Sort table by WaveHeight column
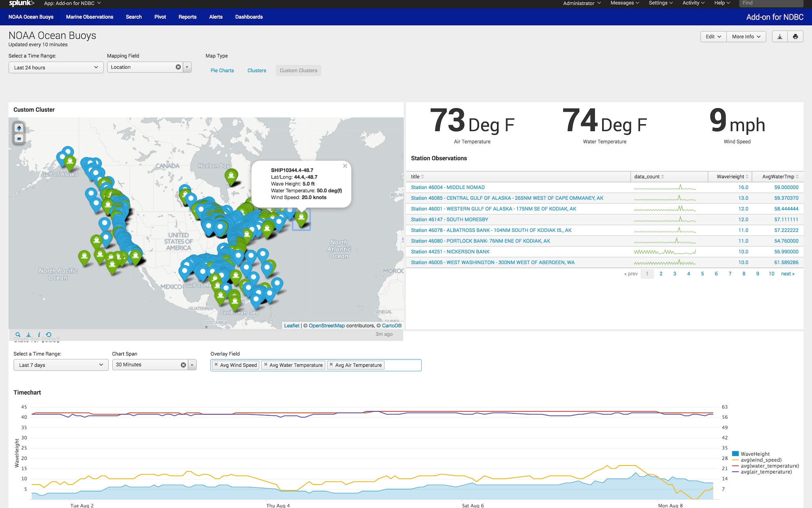 [x=732, y=177]
